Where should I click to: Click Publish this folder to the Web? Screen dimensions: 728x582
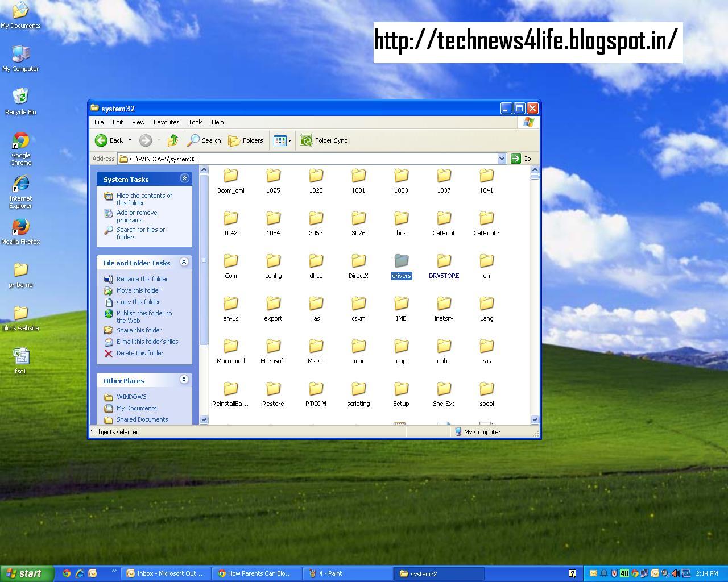[144, 317]
